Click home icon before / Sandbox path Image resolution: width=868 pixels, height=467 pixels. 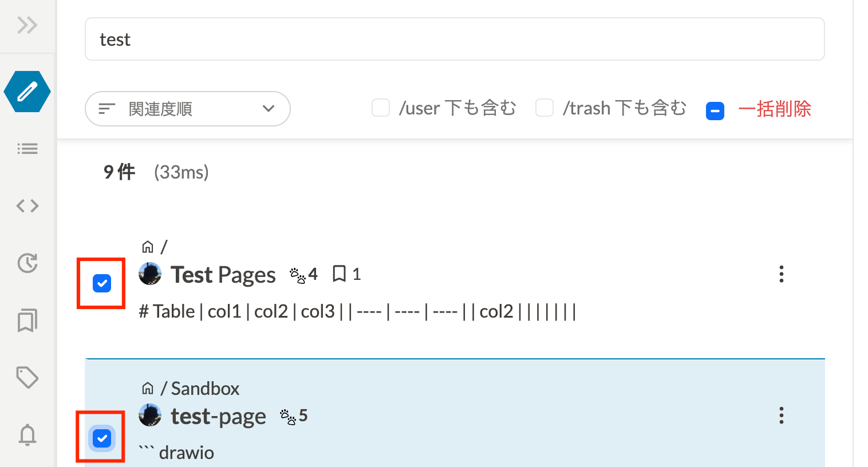[148, 389]
